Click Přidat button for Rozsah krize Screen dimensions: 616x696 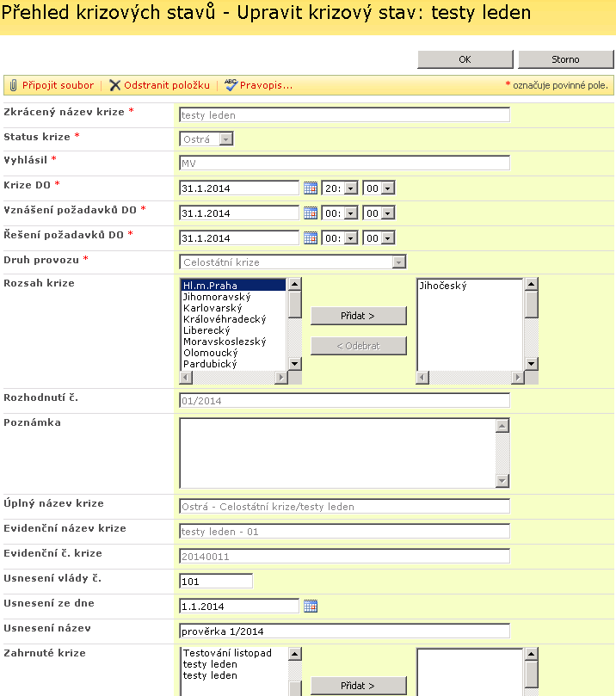coord(358,316)
